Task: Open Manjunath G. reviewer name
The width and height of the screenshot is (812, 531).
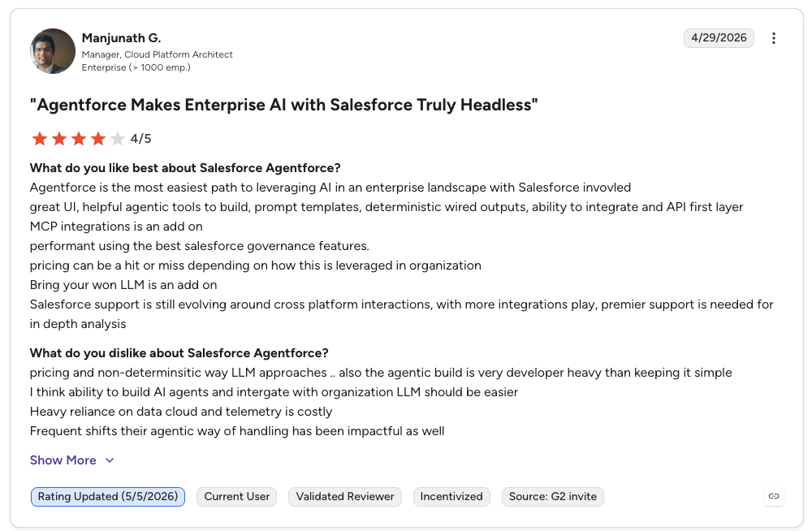Action: [x=121, y=38]
